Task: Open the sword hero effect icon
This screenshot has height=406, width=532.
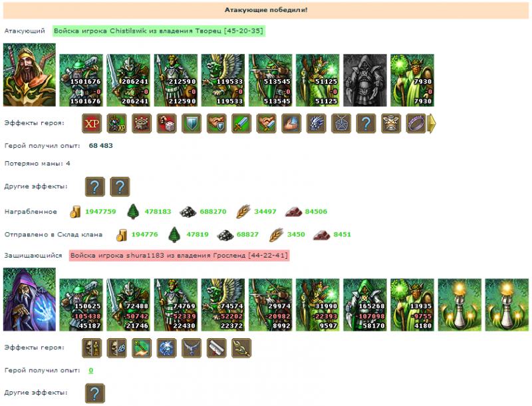Action: [x=241, y=123]
